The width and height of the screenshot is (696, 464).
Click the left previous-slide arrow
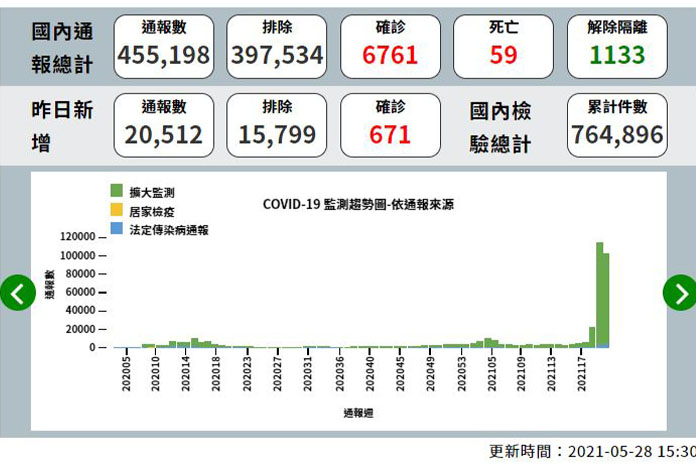point(18,293)
